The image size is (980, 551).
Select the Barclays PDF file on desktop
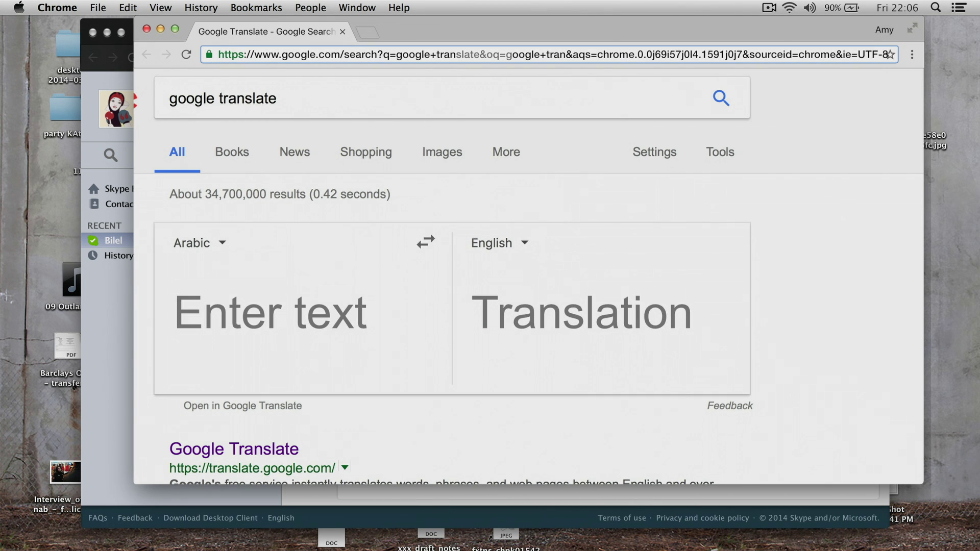[67, 346]
